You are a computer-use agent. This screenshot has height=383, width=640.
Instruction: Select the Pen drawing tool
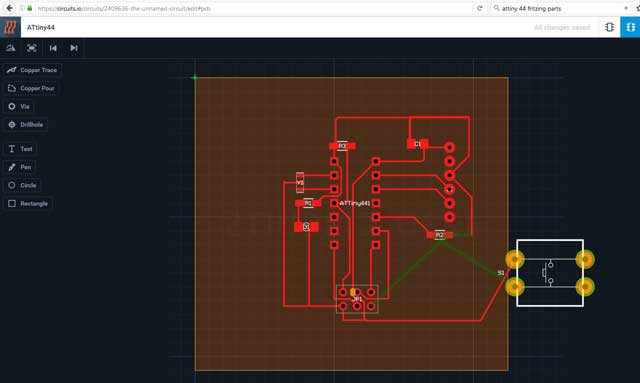tap(20, 167)
